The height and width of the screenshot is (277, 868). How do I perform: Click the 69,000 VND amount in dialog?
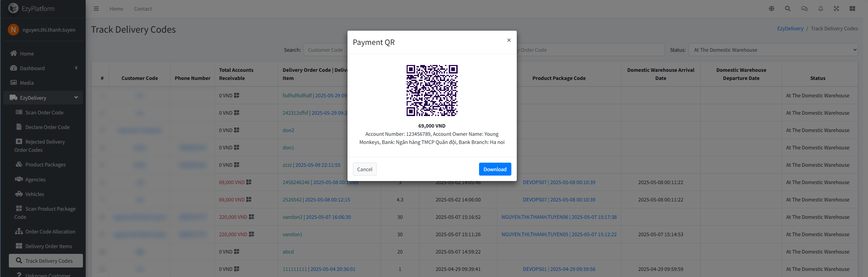coord(432,126)
